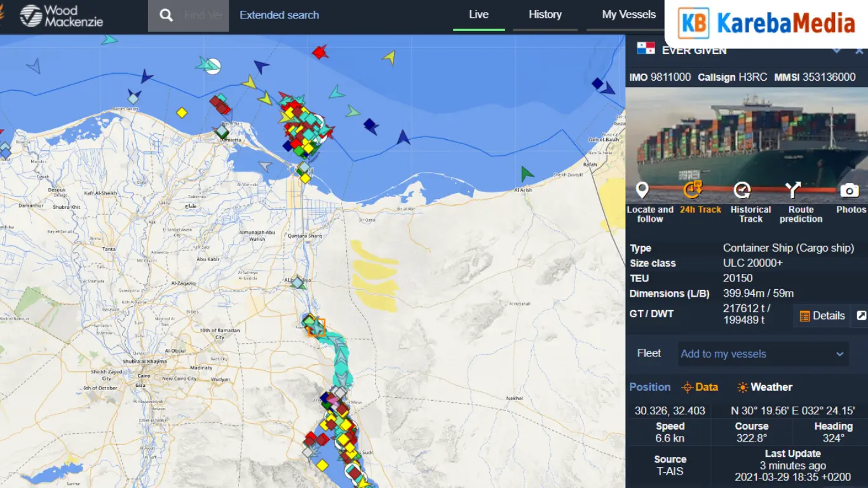Click the Size class value ULC 20000+

point(753,263)
